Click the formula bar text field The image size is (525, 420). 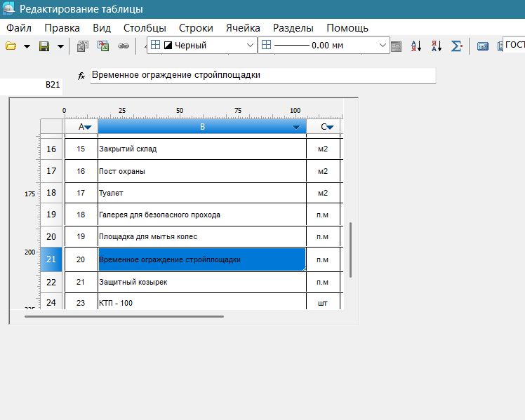click(x=262, y=75)
